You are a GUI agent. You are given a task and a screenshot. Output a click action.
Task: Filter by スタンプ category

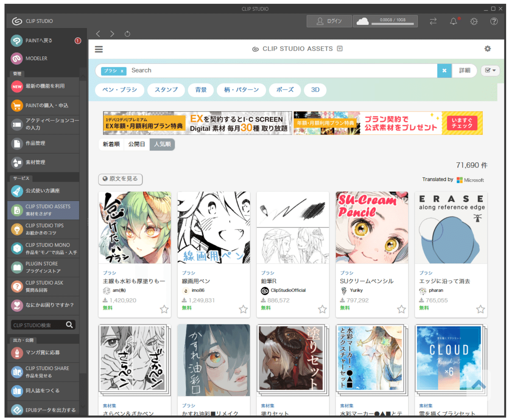(x=166, y=90)
